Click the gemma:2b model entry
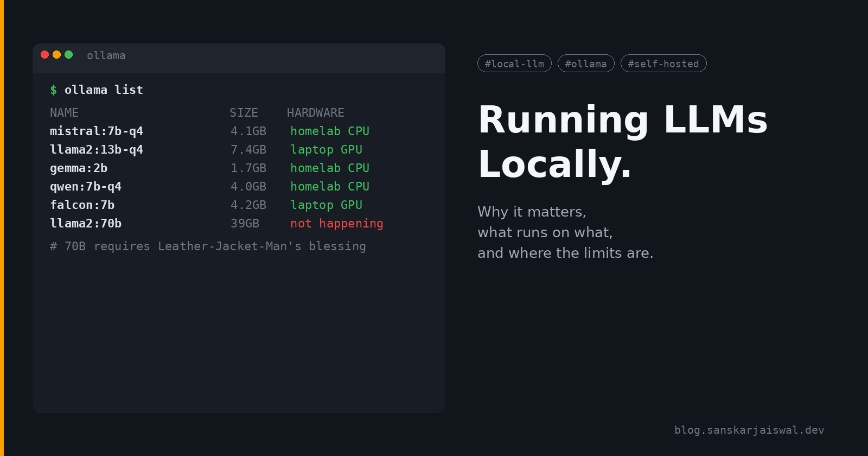Image resolution: width=868 pixels, height=456 pixels. [x=79, y=168]
